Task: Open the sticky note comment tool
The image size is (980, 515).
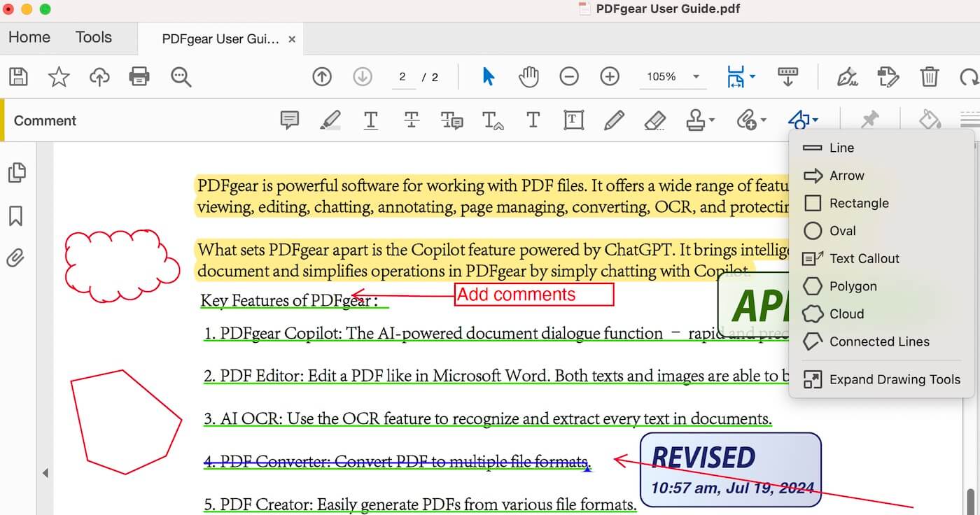Action: (289, 120)
